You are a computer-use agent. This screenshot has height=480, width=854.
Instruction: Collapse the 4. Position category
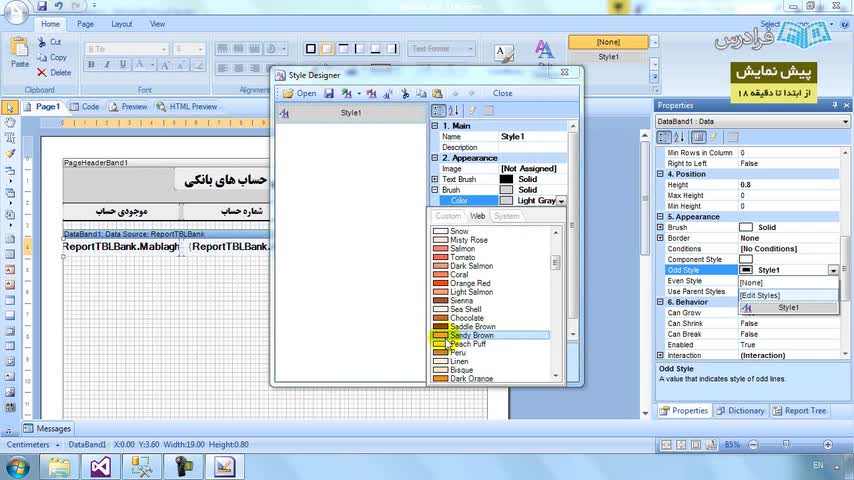coord(660,174)
